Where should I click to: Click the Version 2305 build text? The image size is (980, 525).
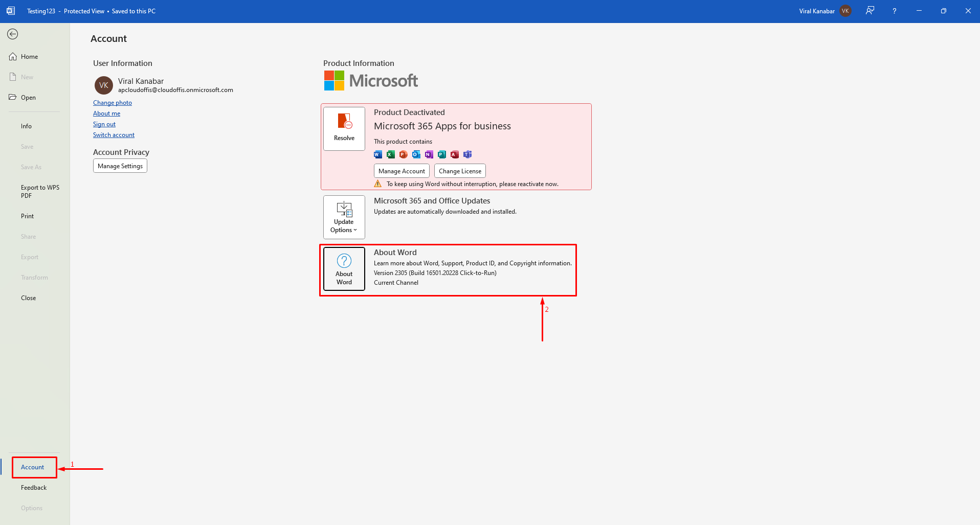pyautogui.click(x=435, y=273)
